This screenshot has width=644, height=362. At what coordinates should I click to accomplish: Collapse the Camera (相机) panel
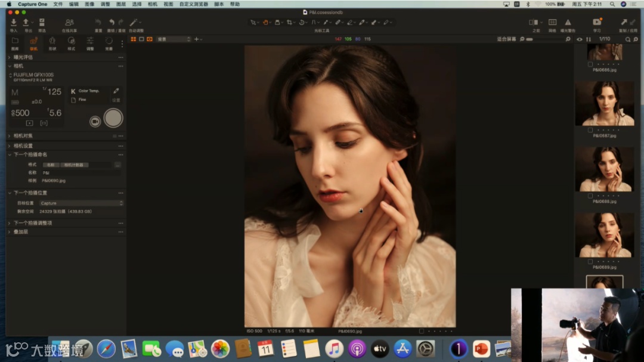[x=10, y=66]
